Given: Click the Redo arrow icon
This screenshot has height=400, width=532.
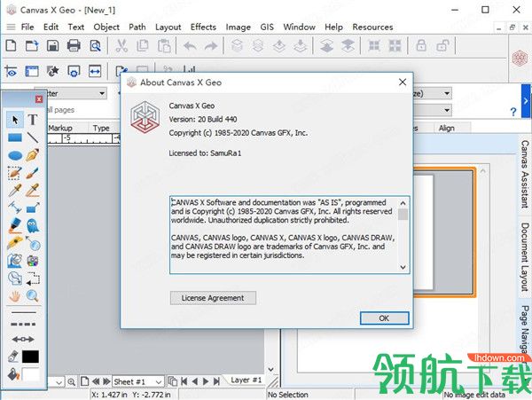Looking at the screenshot, I should coord(211,45).
